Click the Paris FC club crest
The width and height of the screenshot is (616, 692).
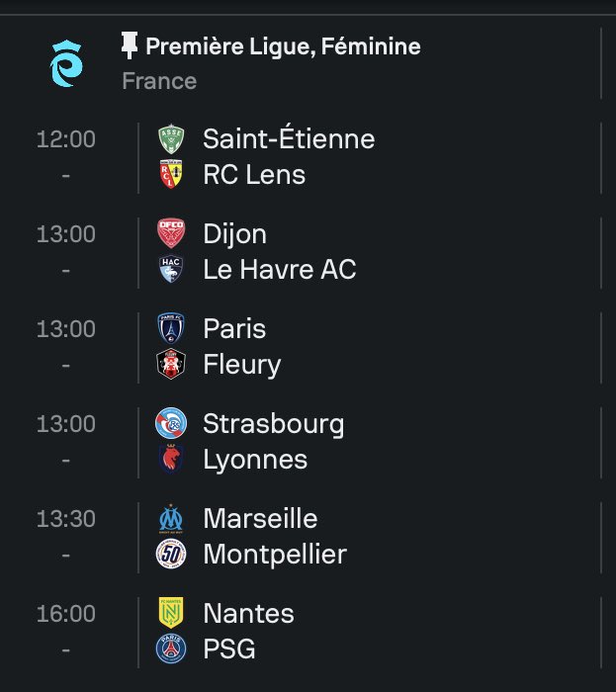[171, 329]
